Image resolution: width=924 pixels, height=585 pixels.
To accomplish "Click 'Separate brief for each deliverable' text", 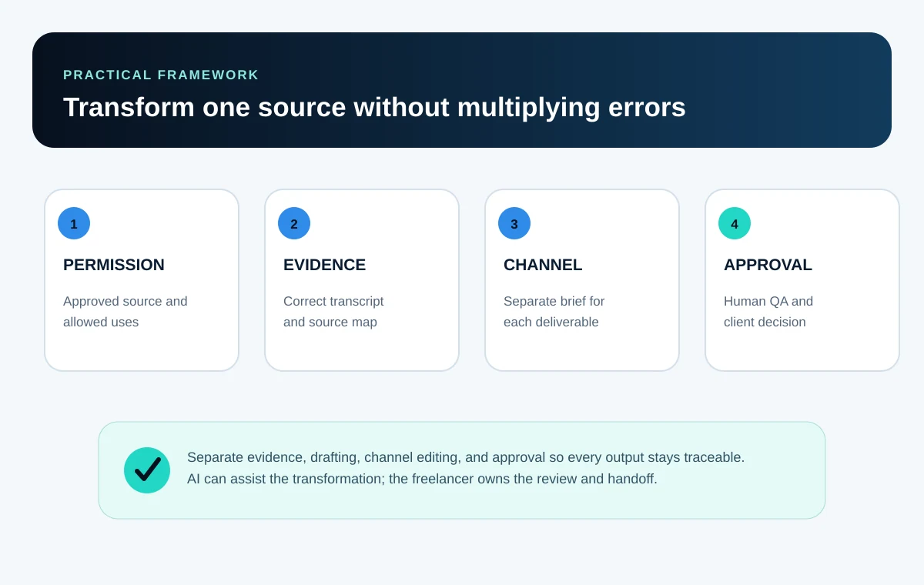I will tap(554, 312).
